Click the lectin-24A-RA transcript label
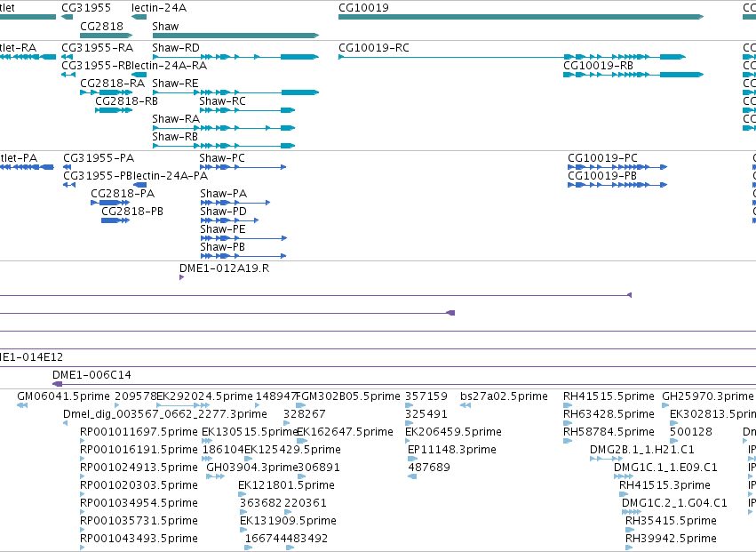This screenshot has height=552, width=756. point(169,65)
